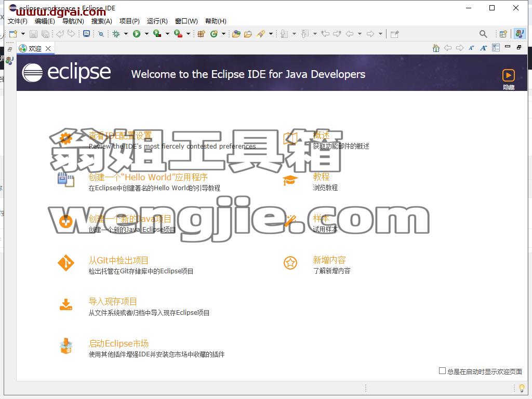Click the magnifier Quick Access search icon
Image resolution: width=532 pixels, height=399 pixels.
[x=483, y=34]
